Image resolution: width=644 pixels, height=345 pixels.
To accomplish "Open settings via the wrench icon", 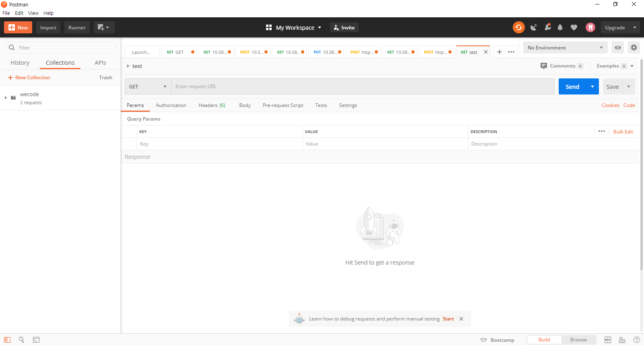I will (x=547, y=27).
